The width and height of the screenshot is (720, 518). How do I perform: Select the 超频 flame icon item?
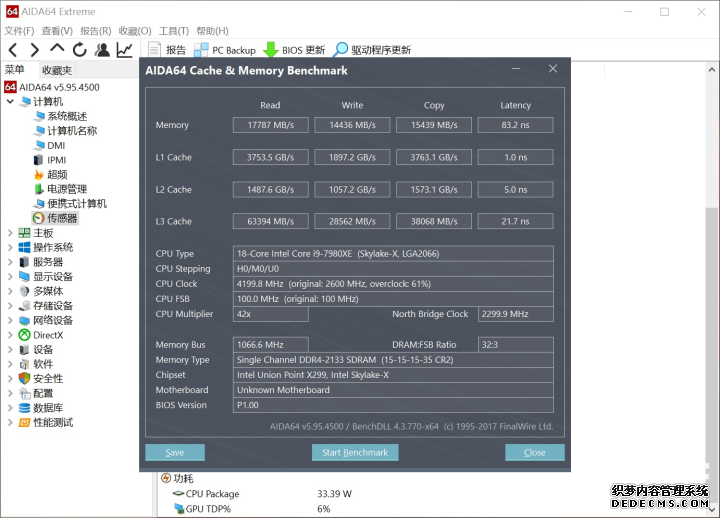point(51,175)
